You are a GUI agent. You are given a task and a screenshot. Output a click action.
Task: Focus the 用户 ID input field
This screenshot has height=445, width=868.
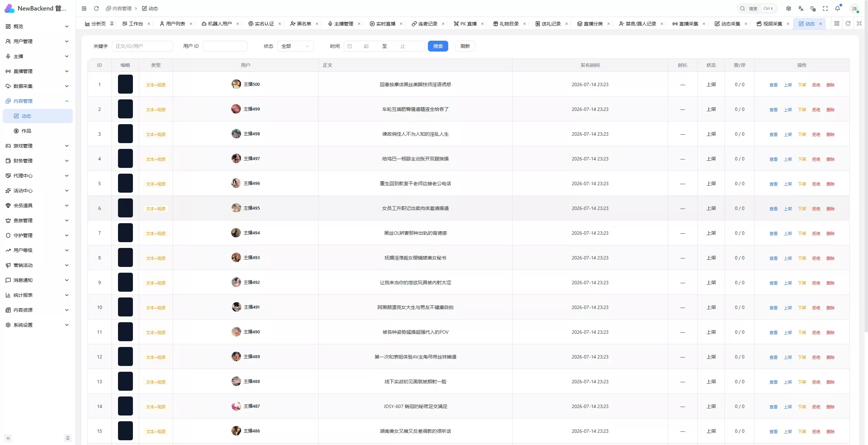(225, 46)
